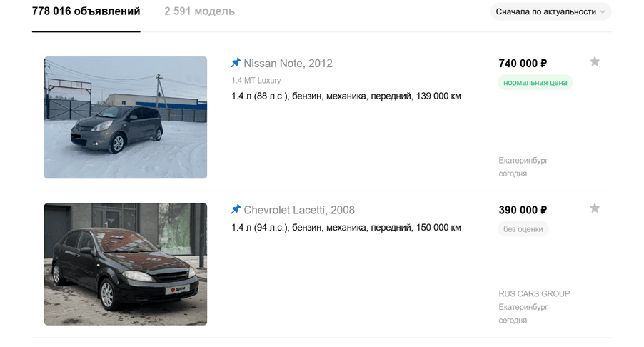Click нормальная цена price badge
Screen dimensions: 644x347
pos(535,82)
